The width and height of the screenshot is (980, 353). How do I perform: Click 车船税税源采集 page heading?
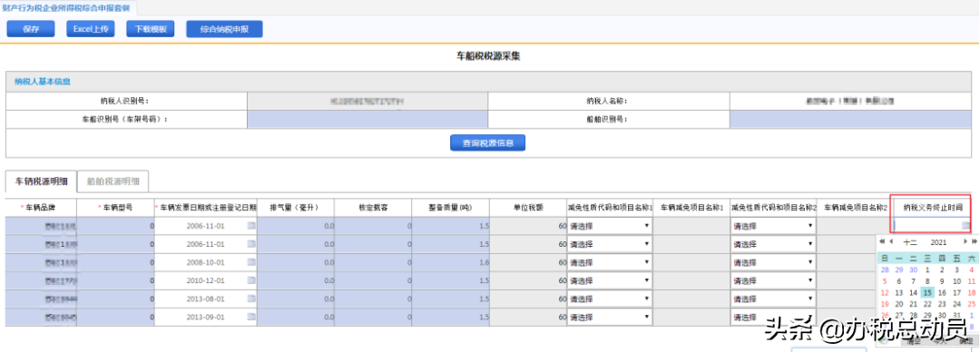point(489,55)
